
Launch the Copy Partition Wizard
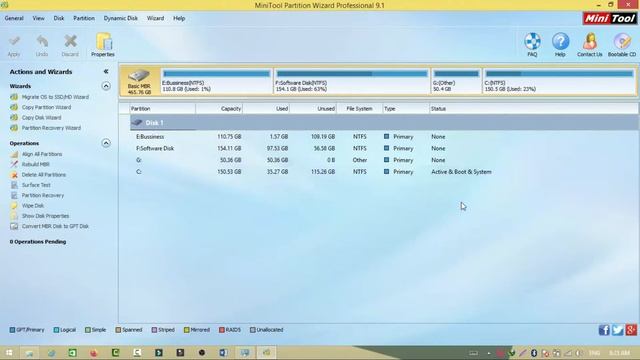46,107
